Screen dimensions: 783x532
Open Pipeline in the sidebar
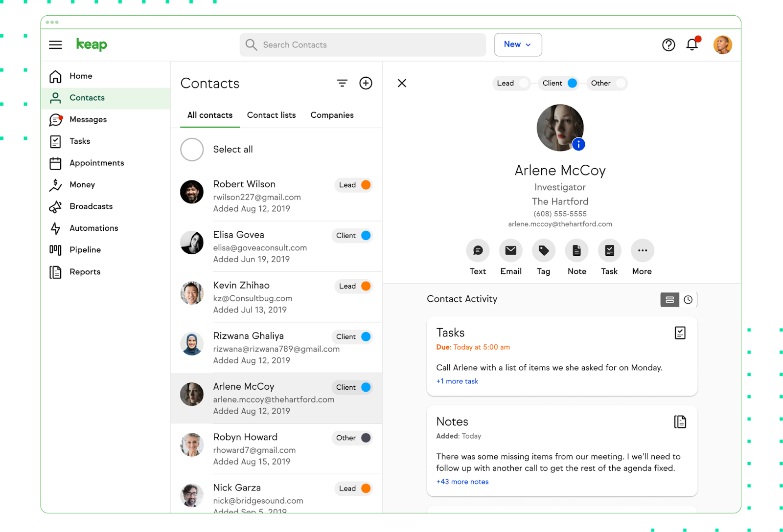(x=106, y=250)
